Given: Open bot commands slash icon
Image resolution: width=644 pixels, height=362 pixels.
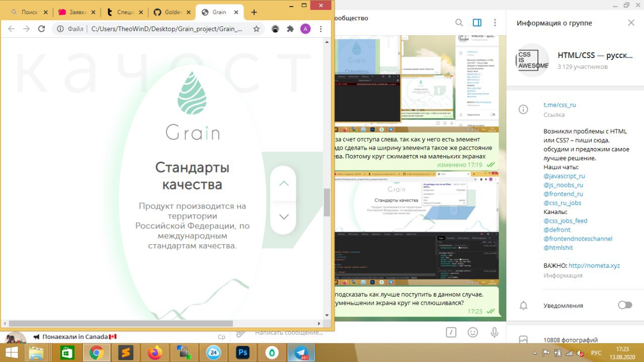Looking at the screenshot, I should click(x=451, y=332).
